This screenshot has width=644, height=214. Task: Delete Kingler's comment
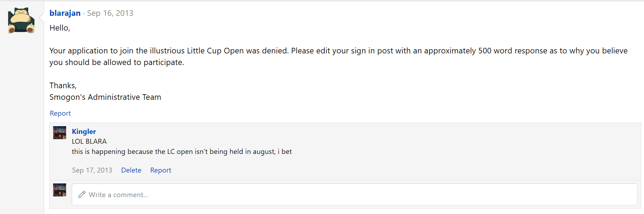(x=131, y=170)
